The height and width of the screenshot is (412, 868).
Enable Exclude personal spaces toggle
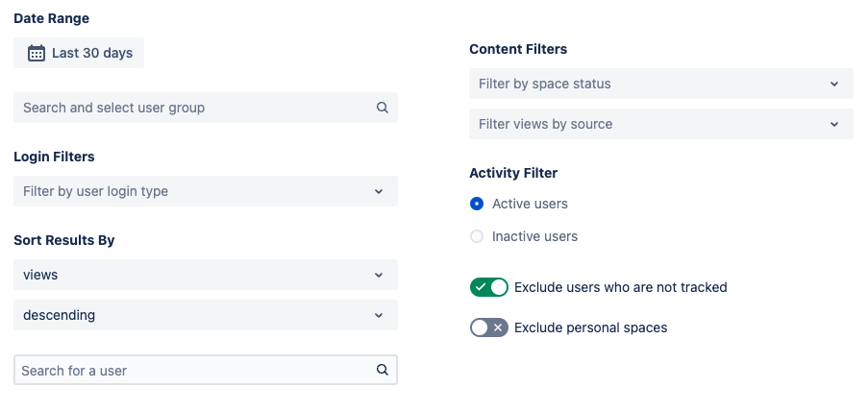coord(488,327)
